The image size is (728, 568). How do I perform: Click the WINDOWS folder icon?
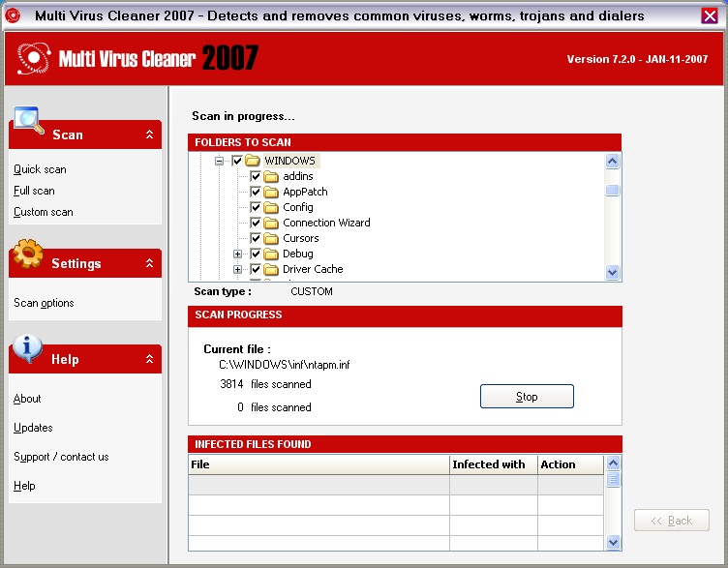tap(252, 161)
